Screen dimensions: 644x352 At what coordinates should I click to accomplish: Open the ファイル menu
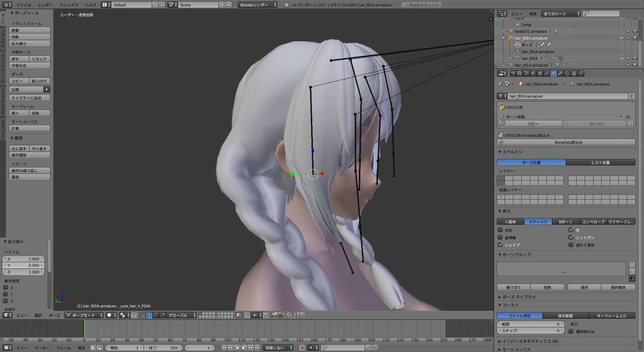(24, 5)
